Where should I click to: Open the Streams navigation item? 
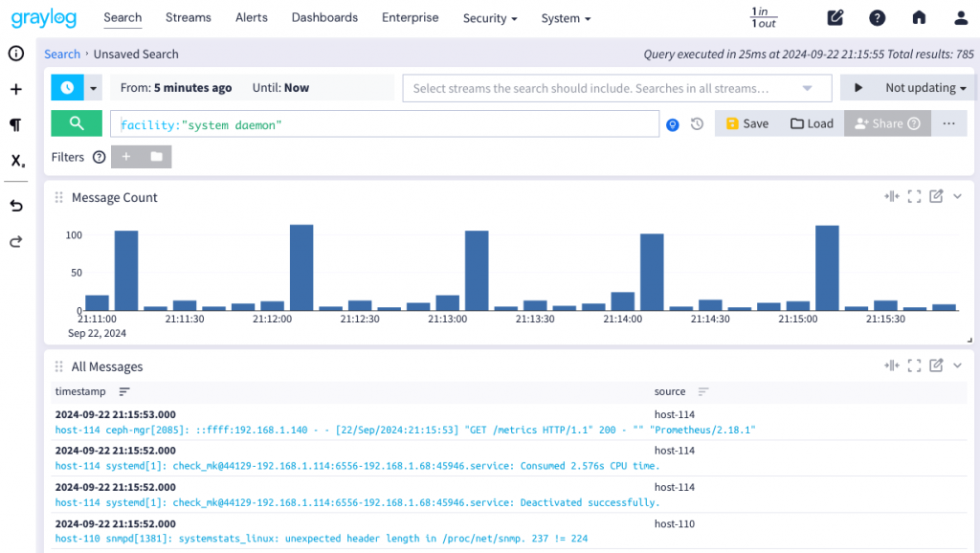tap(189, 17)
